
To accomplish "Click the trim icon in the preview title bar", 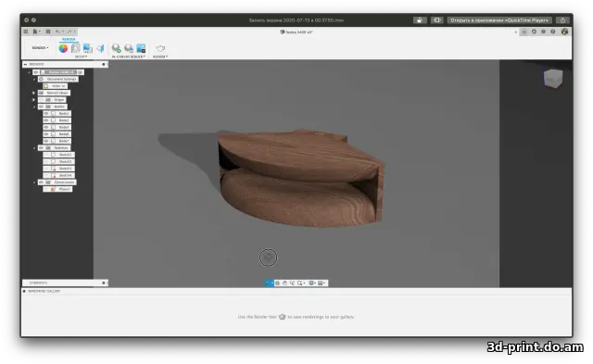I will point(437,20).
